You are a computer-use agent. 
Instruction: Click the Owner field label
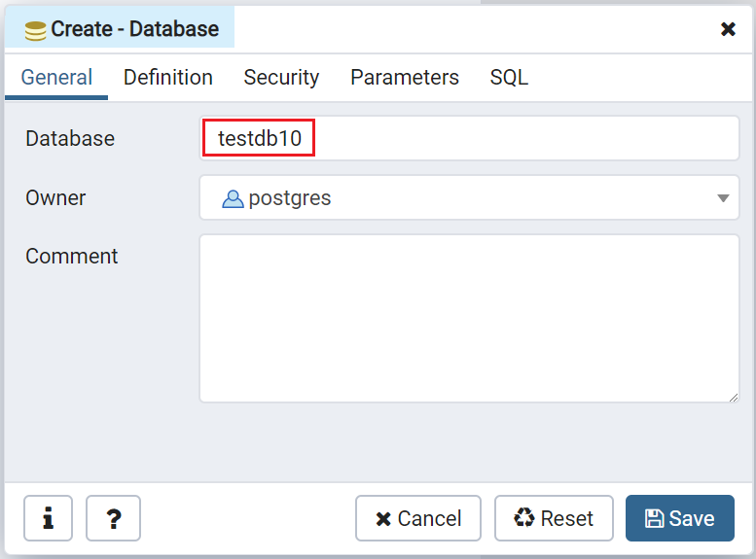(x=55, y=198)
